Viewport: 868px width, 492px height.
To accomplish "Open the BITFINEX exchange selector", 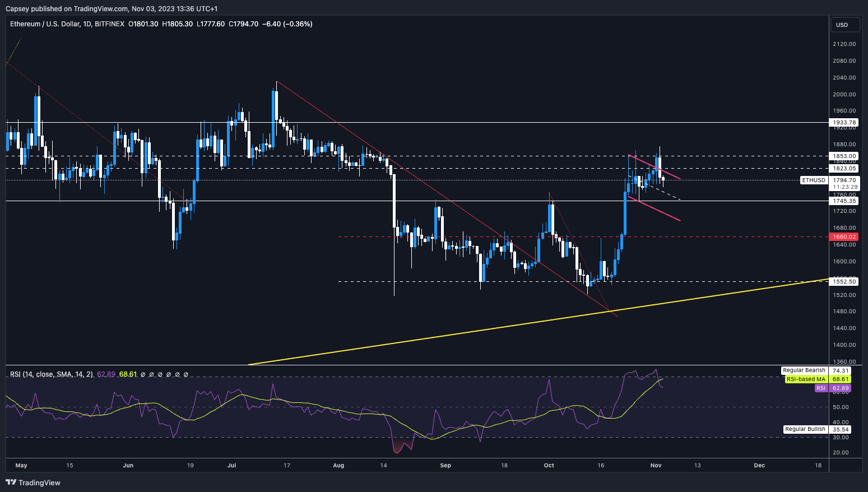I will [110, 24].
